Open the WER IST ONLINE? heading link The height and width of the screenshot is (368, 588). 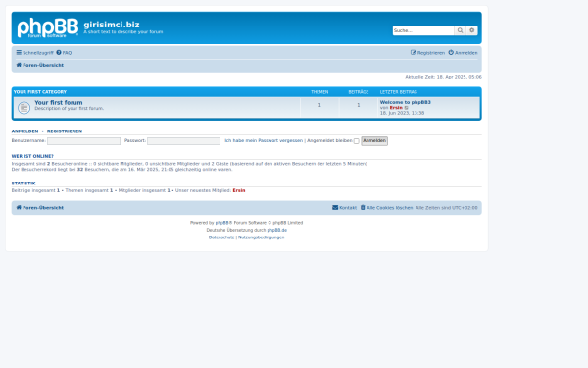point(32,156)
